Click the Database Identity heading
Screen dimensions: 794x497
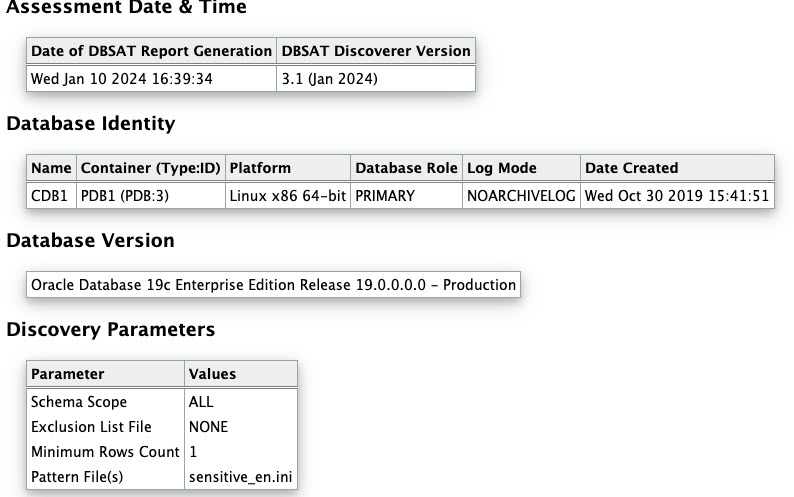click(91, 124)
